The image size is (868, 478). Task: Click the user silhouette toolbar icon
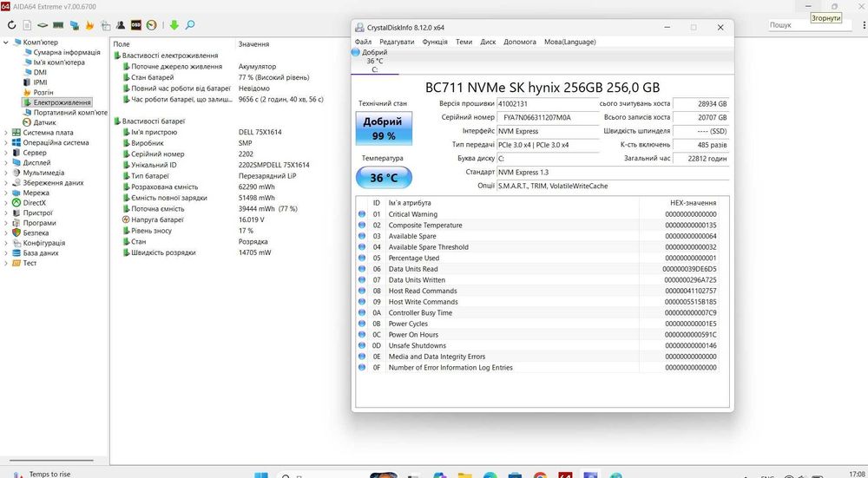(x=121, y=25)
